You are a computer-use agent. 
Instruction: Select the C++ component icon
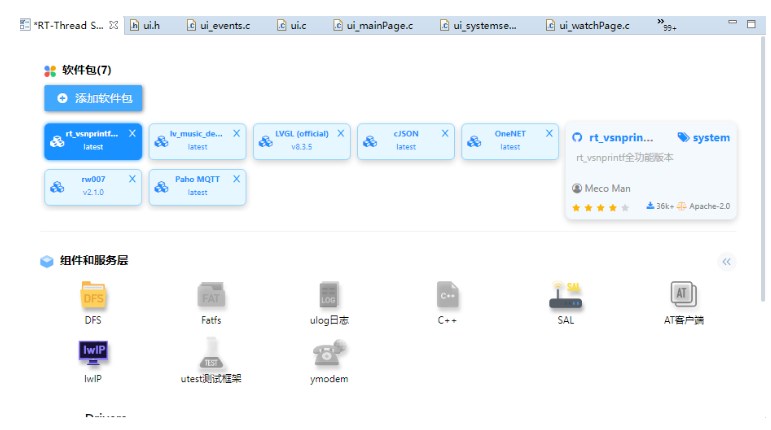[x=447, y=295]
